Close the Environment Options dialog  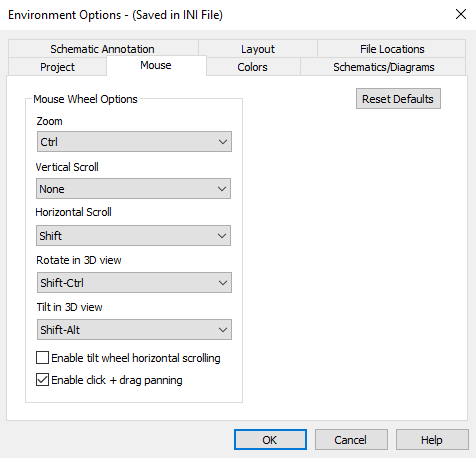click(x=461, y=14)
